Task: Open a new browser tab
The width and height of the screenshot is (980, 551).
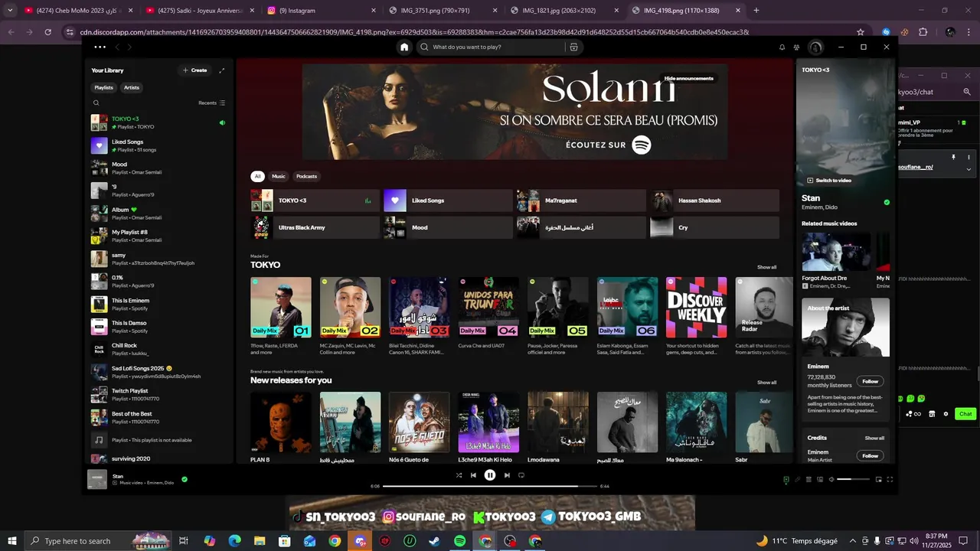Action: [x=756, y=11]
